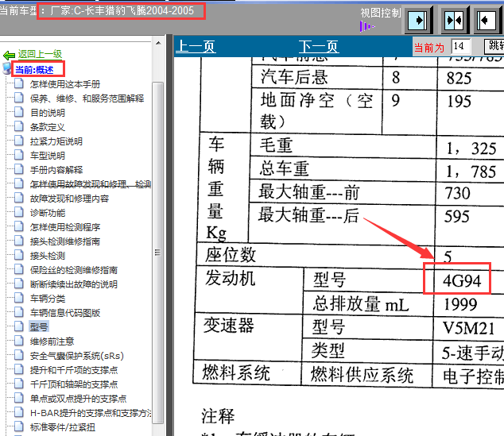Click document icon beside 目的说明
Viewport: 504px width, 436px height.
tap(19, 112)
